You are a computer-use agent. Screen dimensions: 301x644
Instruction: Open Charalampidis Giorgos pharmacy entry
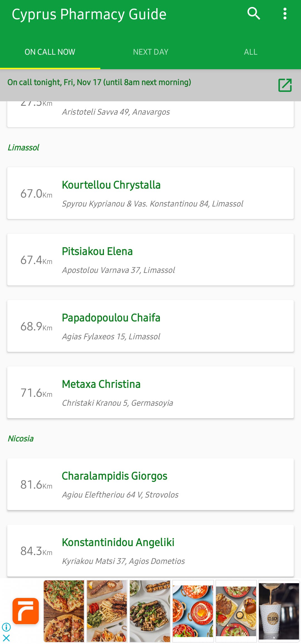pos(151,484)
